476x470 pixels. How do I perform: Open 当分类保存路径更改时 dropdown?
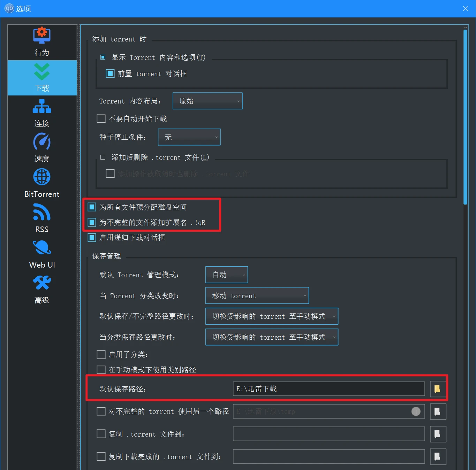tap(272, 337)
